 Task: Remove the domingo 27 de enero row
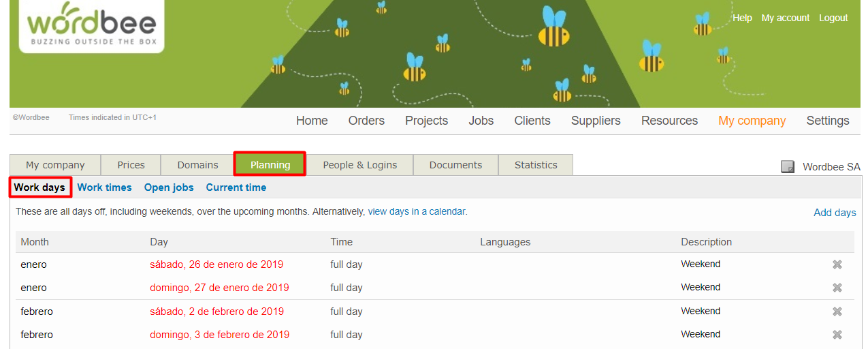tap(837, 288)
